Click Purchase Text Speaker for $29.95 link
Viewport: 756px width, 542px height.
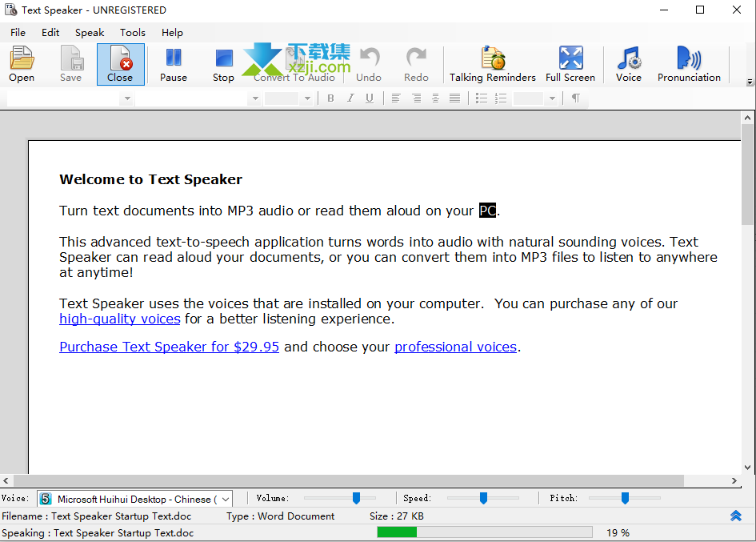170,347
